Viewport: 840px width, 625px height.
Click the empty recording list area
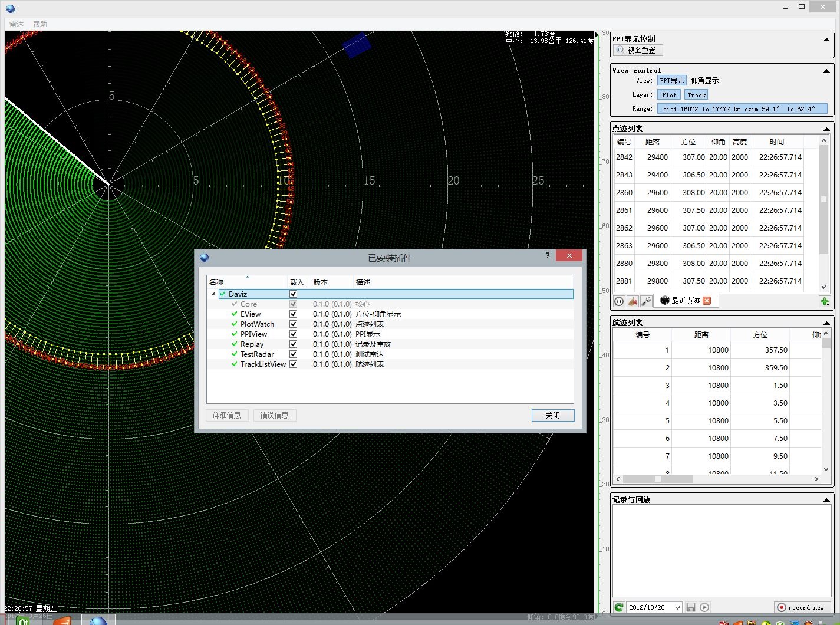click(722, 551)
